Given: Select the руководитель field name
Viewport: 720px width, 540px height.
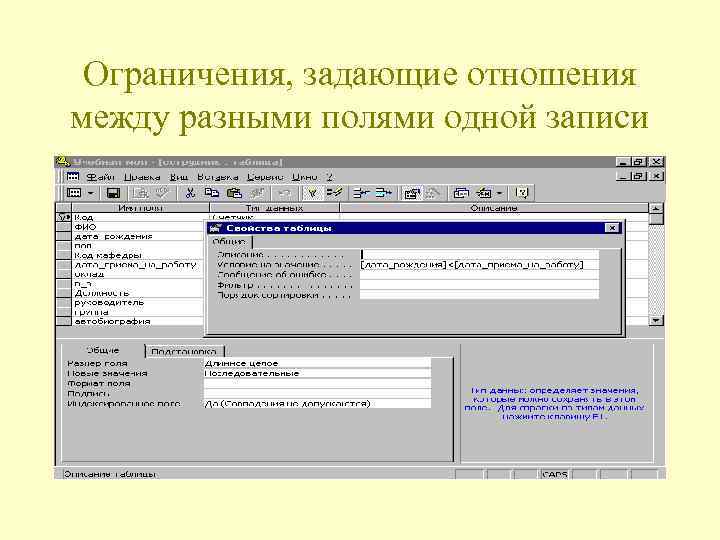Looking at the screenshot, I should click(x=109, y=303).
